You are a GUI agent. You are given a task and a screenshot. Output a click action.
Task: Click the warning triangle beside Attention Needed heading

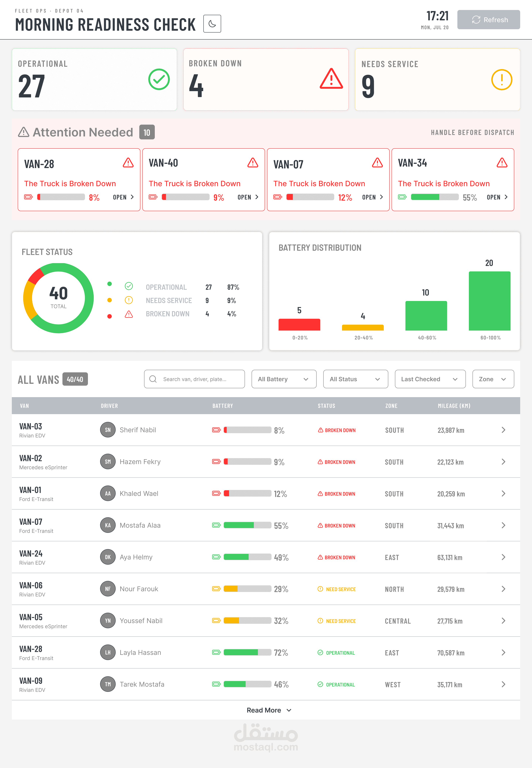pyautogui.click(x=24, y=132)
